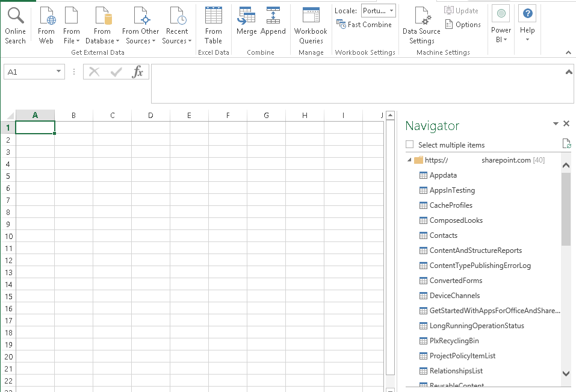Image resolution: width=576 pixels, height=392 pixels.
Task: Open Online Search
Action: coord(15,24)
